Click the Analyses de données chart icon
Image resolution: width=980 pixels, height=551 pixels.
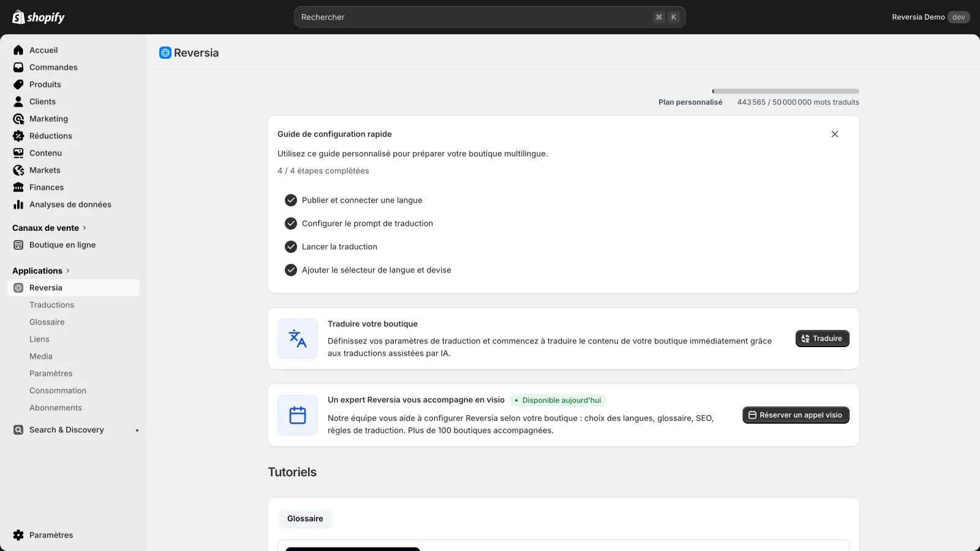[18, 204]
